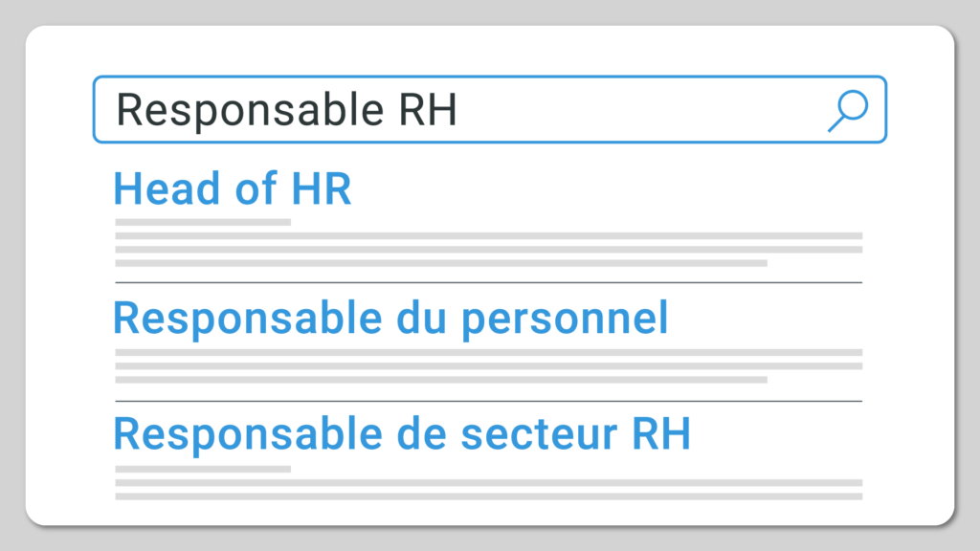Click the word "Responsable" in the search box

click(x=248, y=111)
